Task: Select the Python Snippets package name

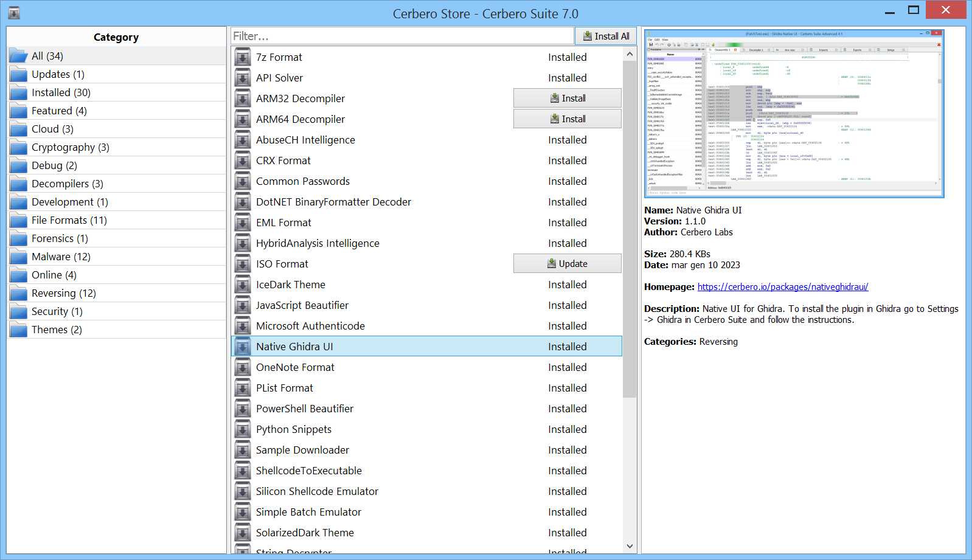Action: coord(294,429)
